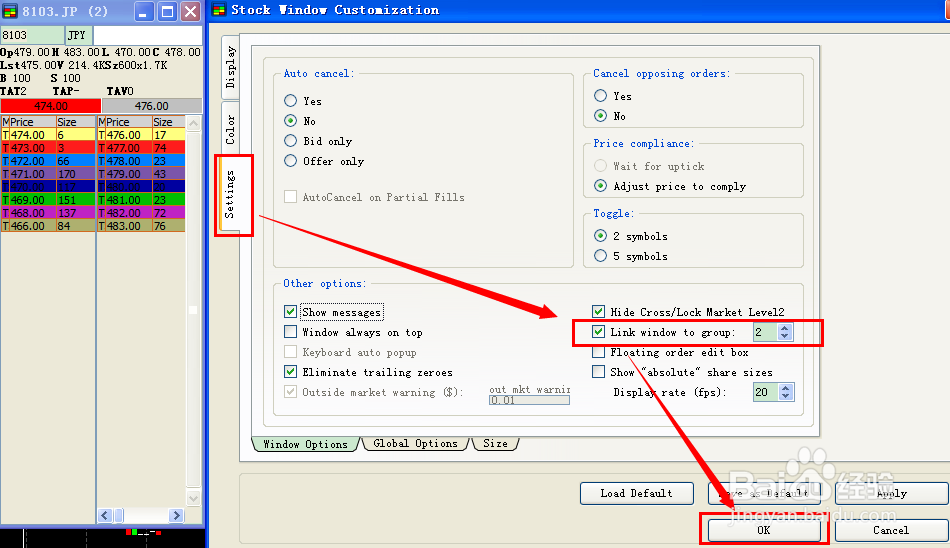Switch to Size tab
This screenshot has width=950, height=548.
click(495, 444)
